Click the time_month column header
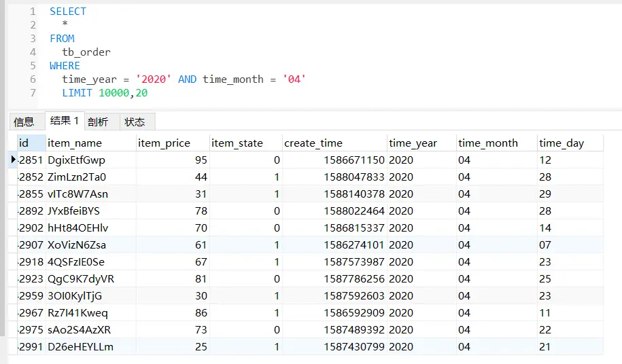This screenshot has width=622, height=364. click(488, 143)
